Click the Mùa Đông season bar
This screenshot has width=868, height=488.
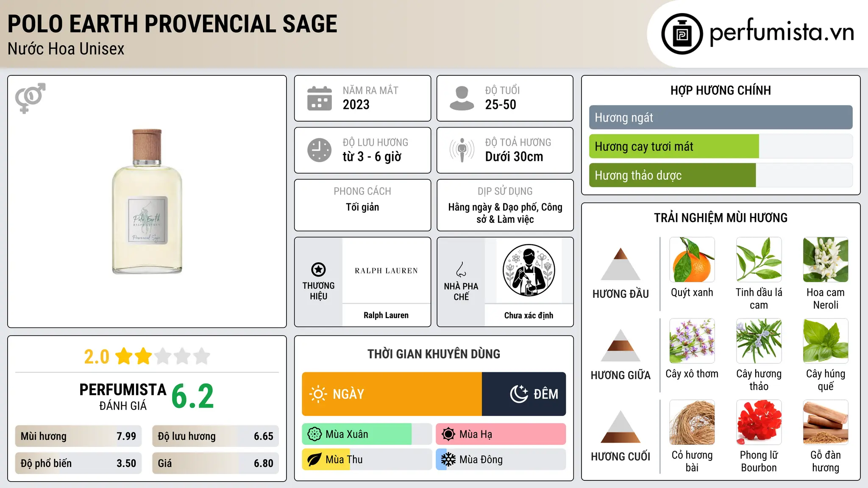pyautogui.click(x=501, y=460)
